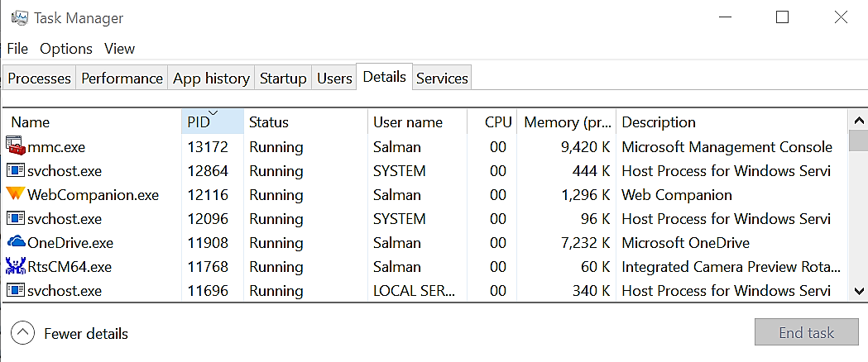Click PID value 12864
The width and height of the screenshot is (868, 362).
click(x=208, y=171)
